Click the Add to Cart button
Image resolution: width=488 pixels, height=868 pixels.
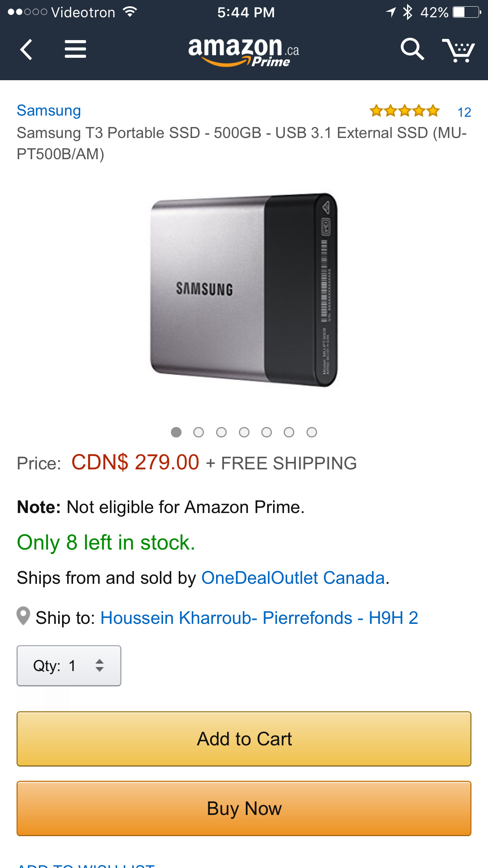(244, 739)
